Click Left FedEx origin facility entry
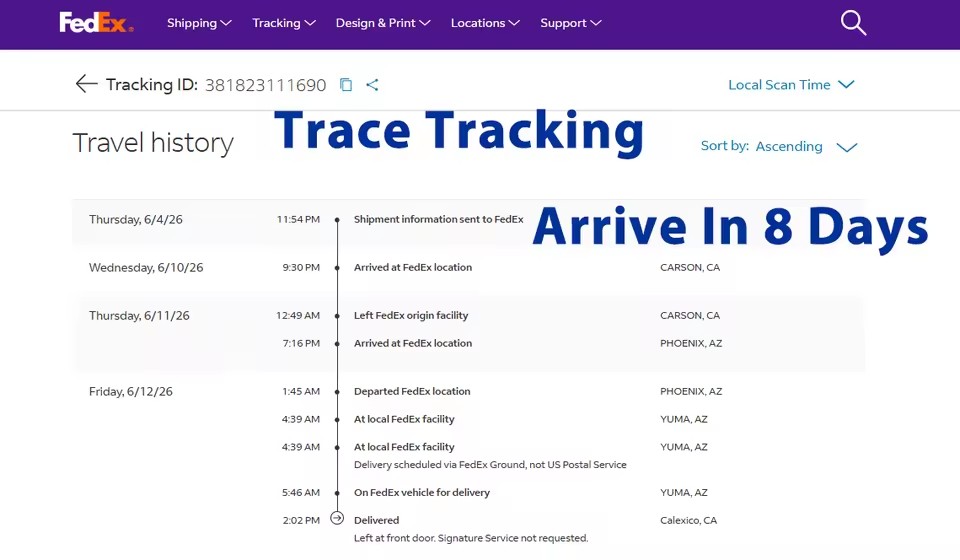This screenshot has height=560, width=960. 411,315
